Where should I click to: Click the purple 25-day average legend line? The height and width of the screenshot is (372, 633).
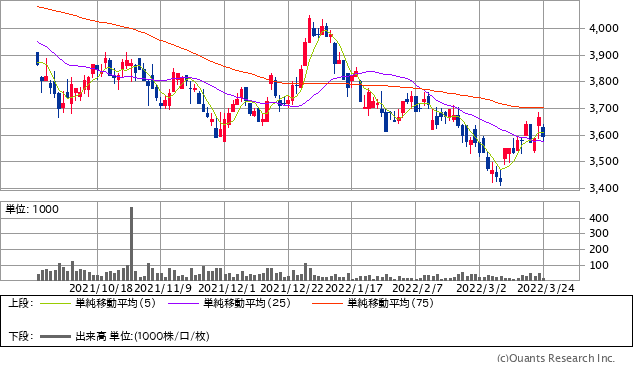click(184, 303)
